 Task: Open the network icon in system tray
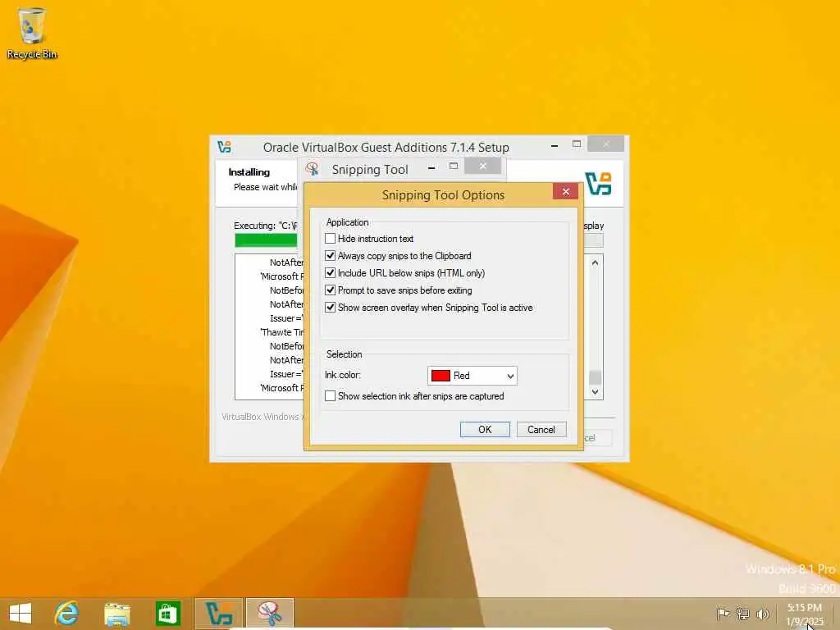742,614
